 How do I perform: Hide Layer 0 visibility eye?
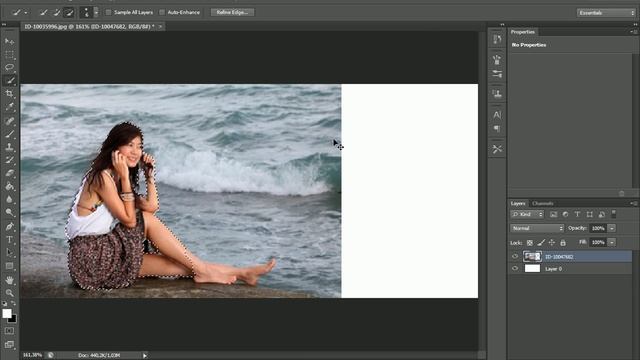(x=515, y=268)
